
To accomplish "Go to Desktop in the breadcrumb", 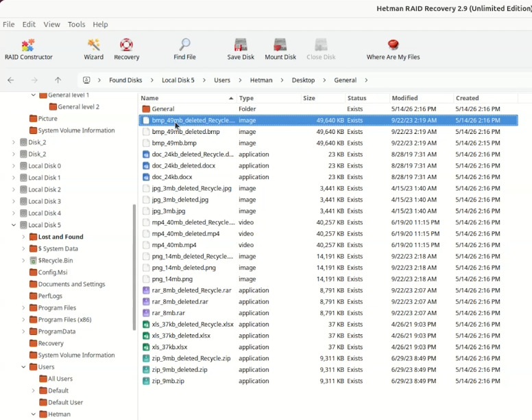I will 303,80.
